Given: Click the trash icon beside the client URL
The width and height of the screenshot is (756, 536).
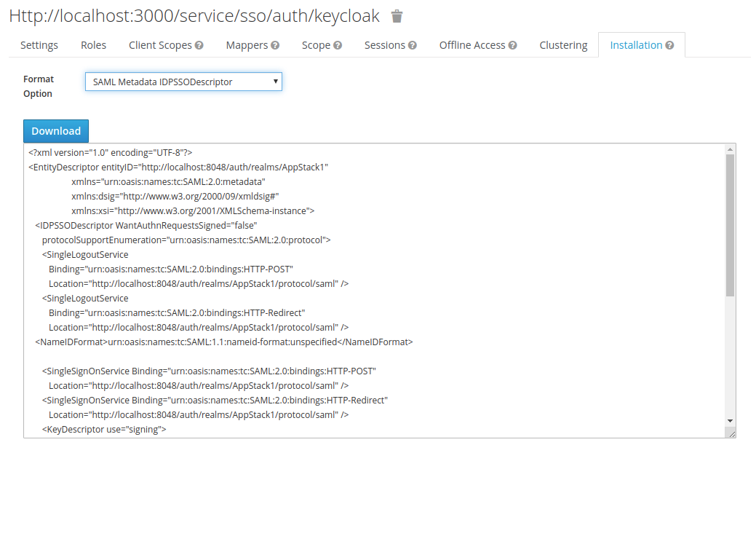Looking at the screenshot, I should coord(396,15).
